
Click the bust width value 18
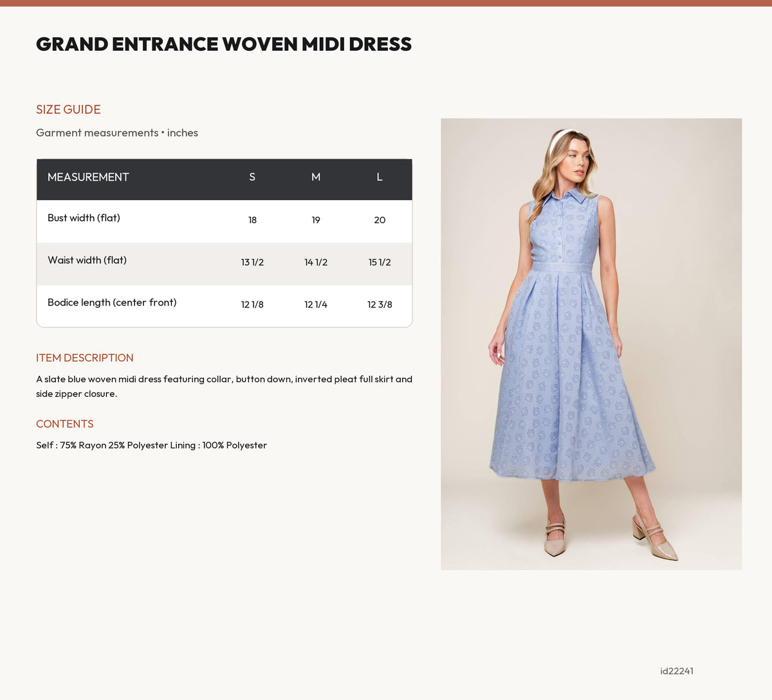[x=252, y=220]
